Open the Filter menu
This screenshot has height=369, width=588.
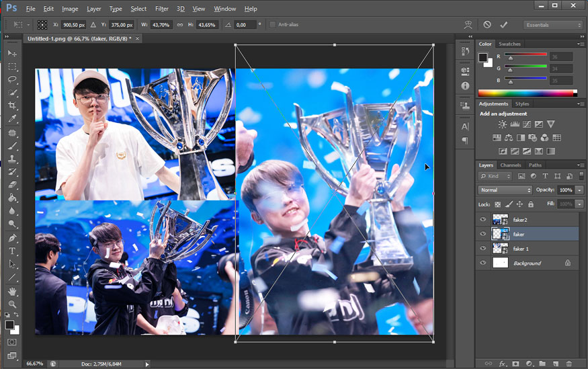tap(161, 9)
